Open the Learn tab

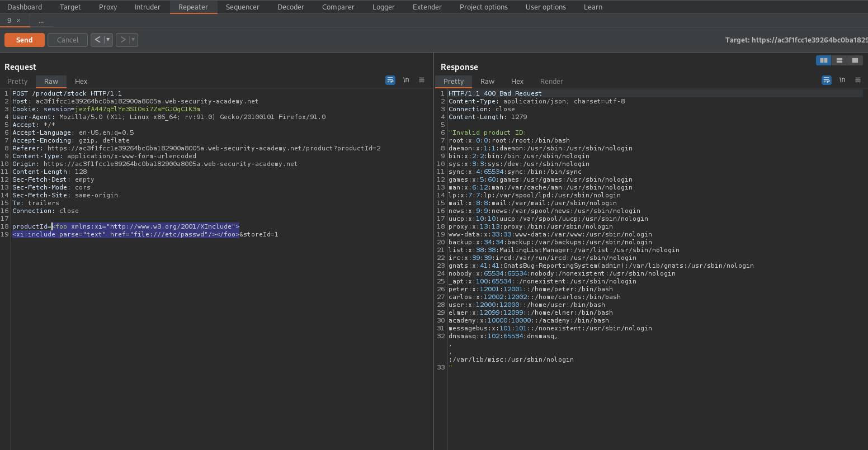tap(593, 7)
